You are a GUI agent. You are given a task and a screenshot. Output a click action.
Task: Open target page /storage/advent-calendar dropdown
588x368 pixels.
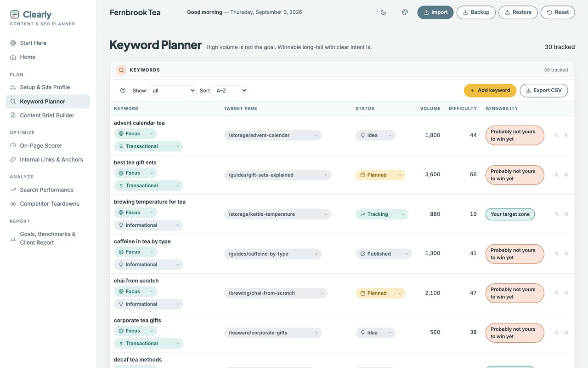point(273,135)
